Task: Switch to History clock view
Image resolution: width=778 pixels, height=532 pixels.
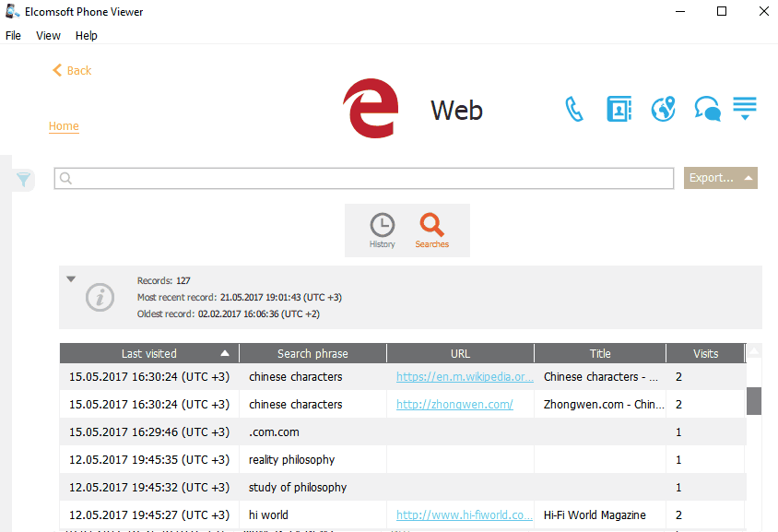Action: coord(382,230)
